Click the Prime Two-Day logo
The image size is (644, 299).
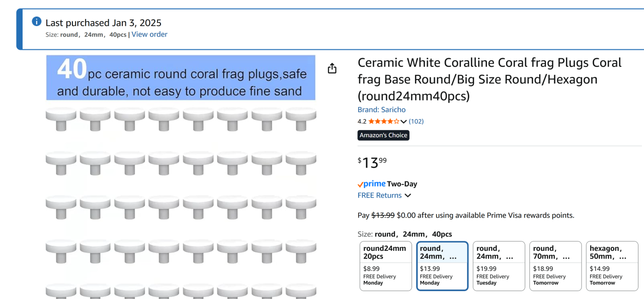(387, 184)
